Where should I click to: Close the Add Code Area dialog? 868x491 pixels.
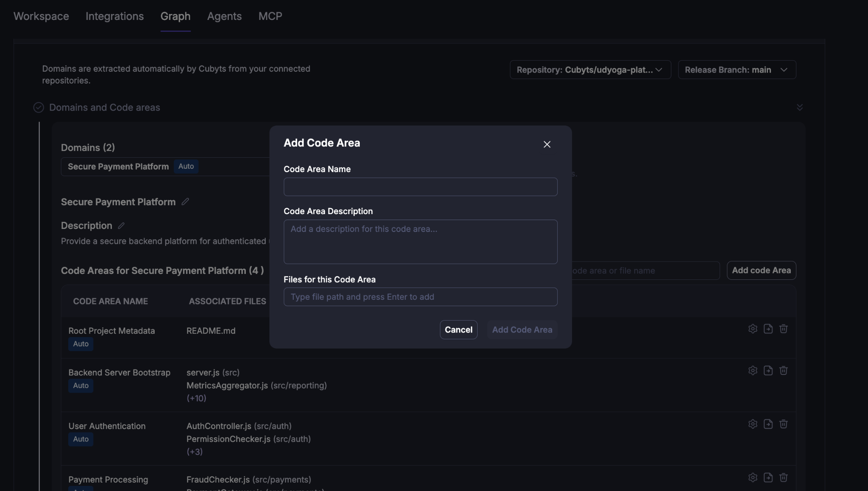pyautogui.click(x=547, y=145)
